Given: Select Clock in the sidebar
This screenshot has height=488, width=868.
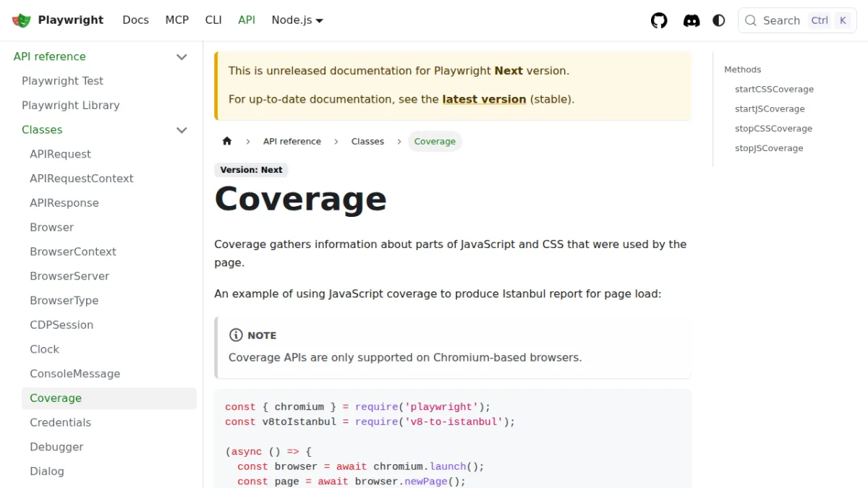Looking at the screenshot, I should point(109,349).
